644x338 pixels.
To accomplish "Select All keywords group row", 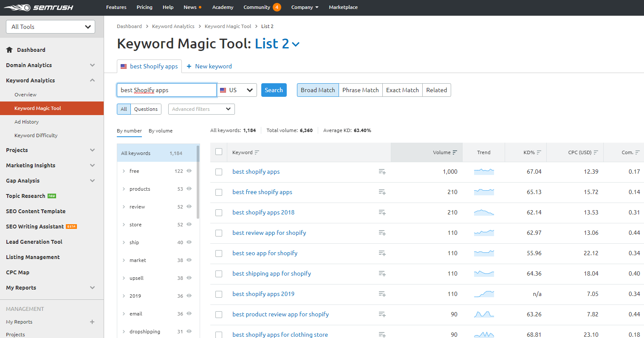I will pyautogui.click(x=156, y=153).
